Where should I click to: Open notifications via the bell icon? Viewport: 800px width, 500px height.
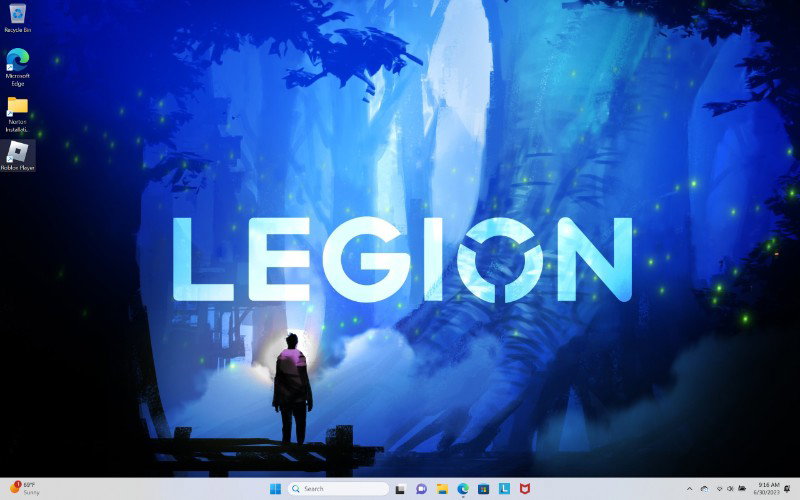787,489
